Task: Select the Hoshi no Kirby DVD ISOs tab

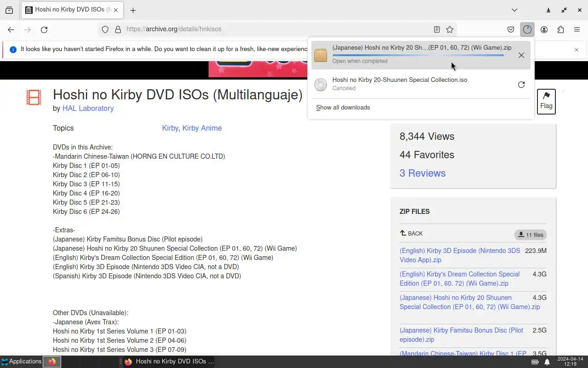Action: (72, 10)
